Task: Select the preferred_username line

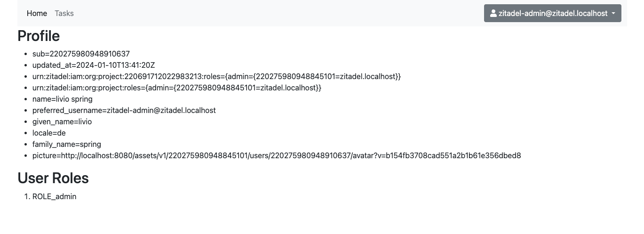Action: click(x=124, y=110)
